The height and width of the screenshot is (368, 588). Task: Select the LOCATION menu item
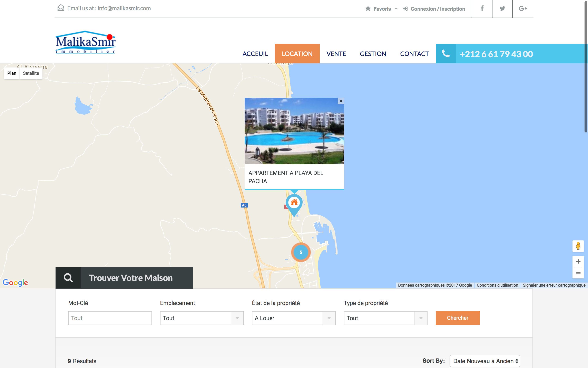tap(297, 54)
